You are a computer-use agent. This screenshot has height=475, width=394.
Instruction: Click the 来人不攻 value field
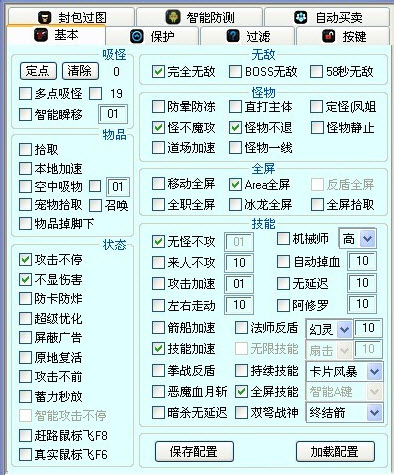coord(239,263)
